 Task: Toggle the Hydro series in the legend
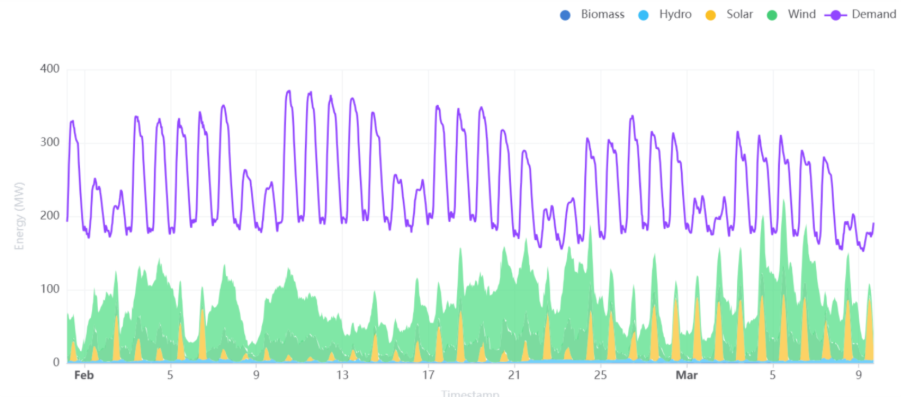664,15
